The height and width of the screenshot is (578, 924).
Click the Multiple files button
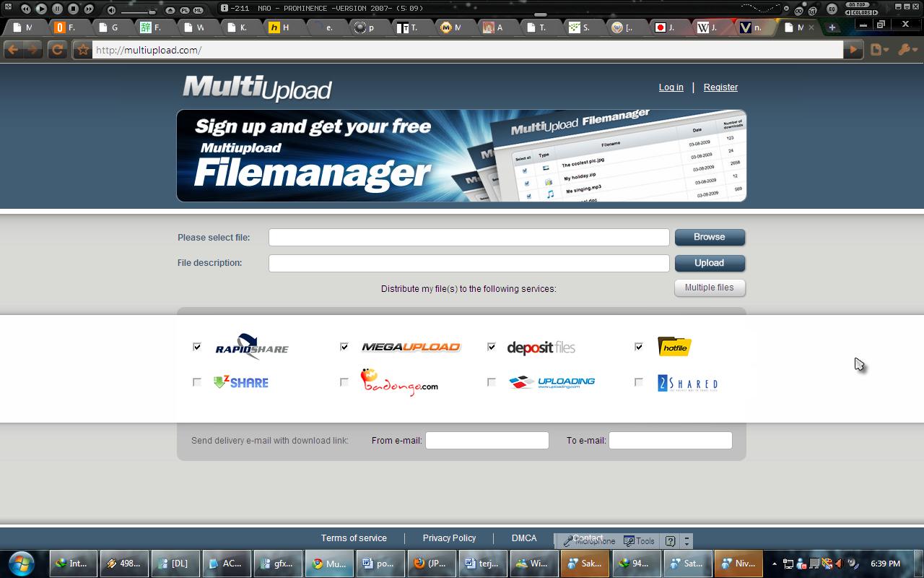click(710, 288)
